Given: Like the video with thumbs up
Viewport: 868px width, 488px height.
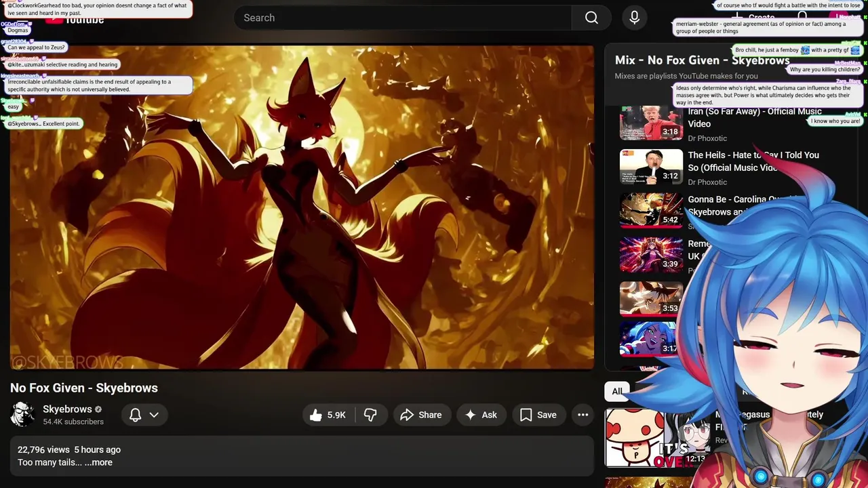Looking at the screenshot, I should [x=328, y=415].
